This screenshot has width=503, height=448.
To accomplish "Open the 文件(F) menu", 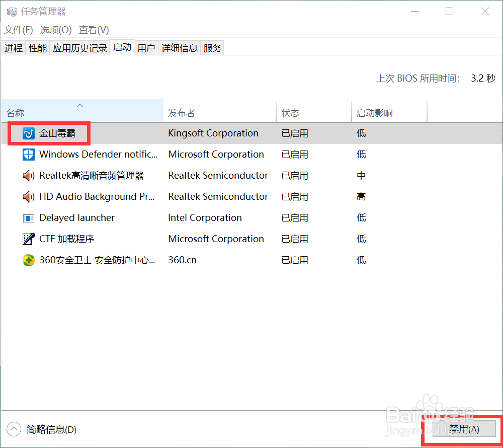I will 18,30.
